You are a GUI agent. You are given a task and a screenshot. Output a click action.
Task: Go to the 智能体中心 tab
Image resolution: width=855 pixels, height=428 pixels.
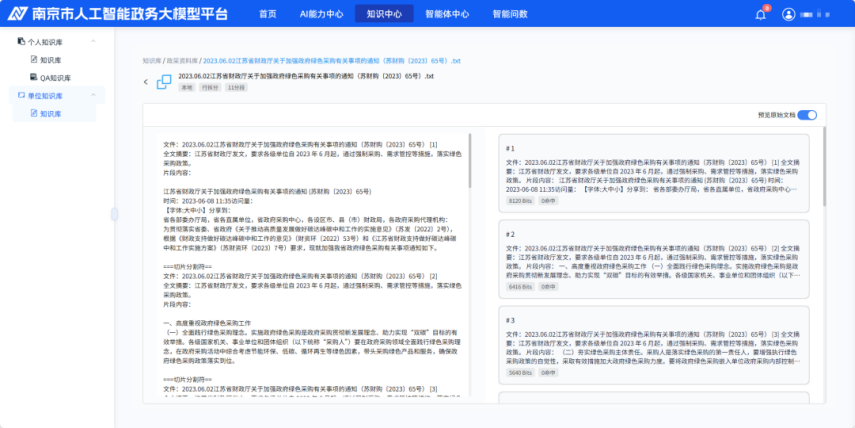click(446, 14)
